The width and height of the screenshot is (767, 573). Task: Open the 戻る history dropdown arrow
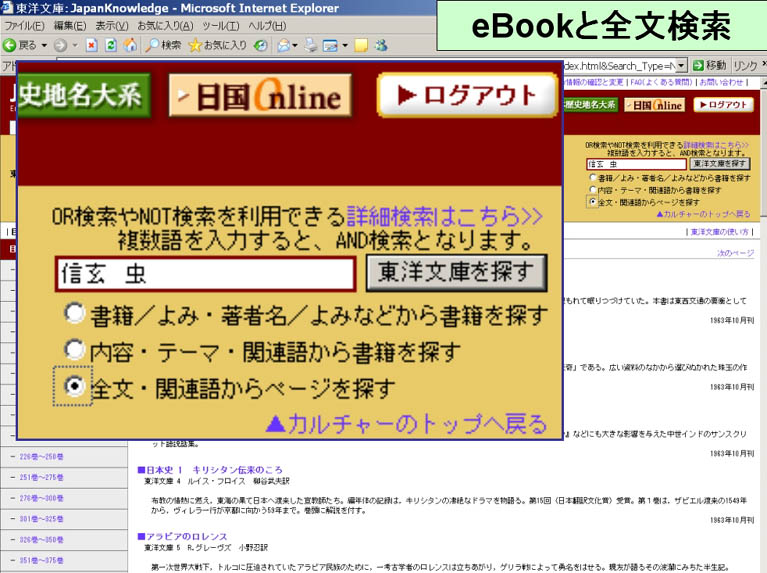click(44, 46)
